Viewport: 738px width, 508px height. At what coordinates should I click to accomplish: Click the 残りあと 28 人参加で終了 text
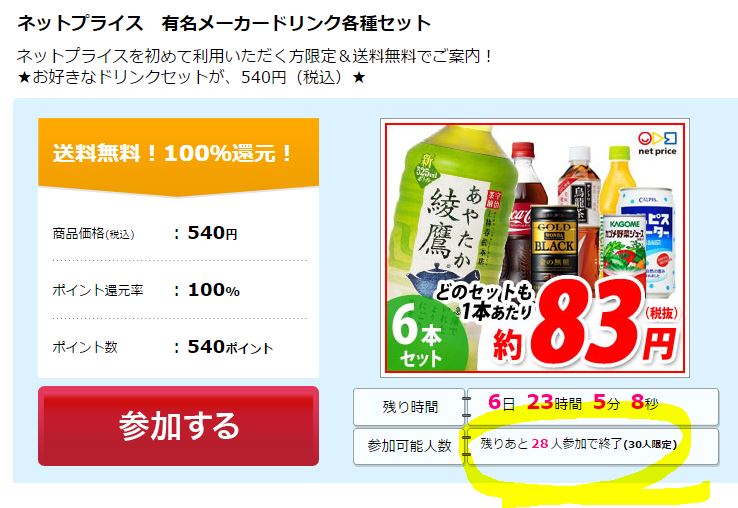(551, 443)
